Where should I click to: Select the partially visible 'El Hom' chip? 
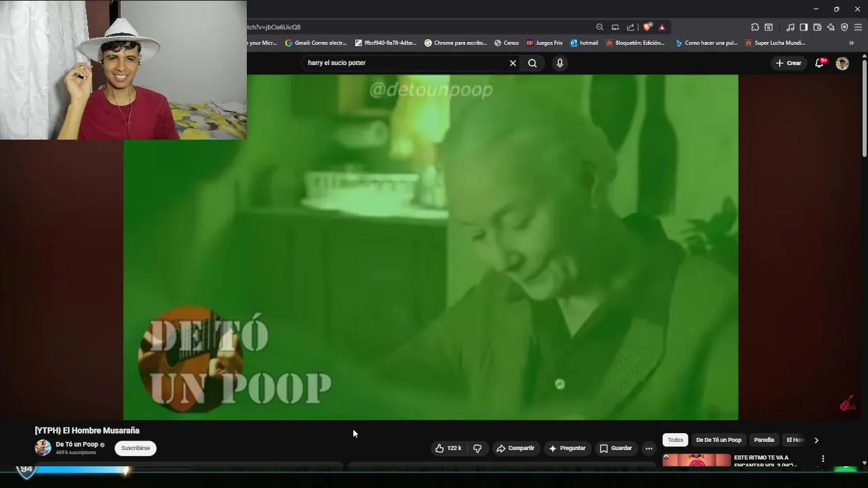(x=794, y=440)
